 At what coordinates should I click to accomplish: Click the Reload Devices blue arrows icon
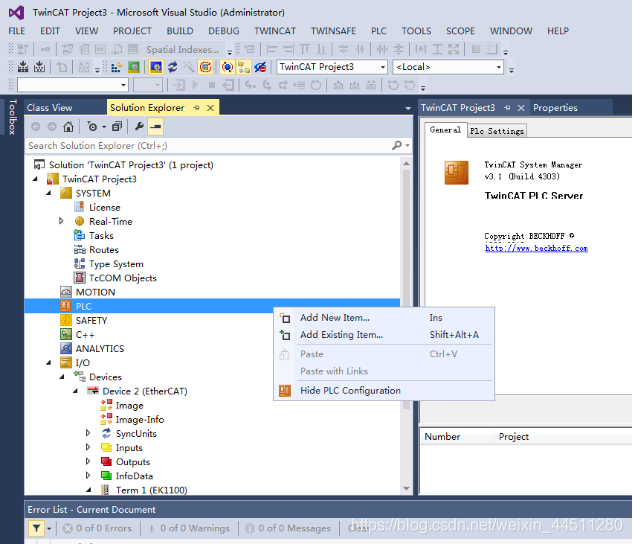(173, 67)
